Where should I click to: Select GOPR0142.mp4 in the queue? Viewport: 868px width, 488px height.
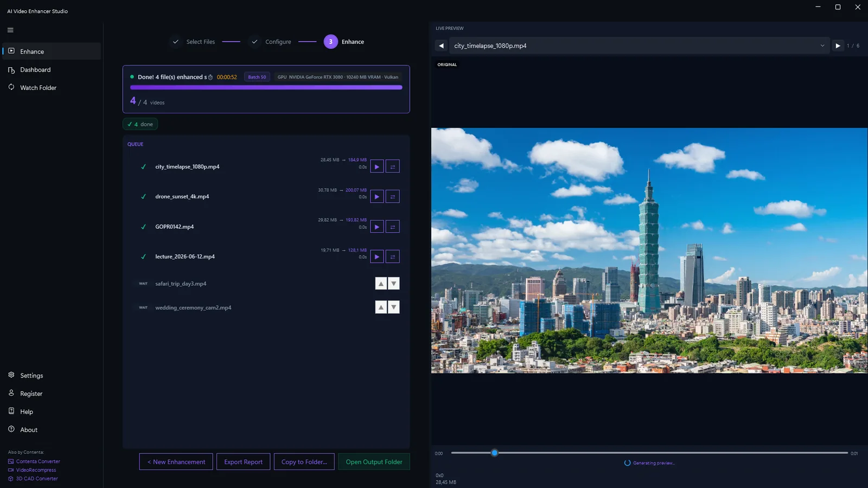click(x=266, y=227)
